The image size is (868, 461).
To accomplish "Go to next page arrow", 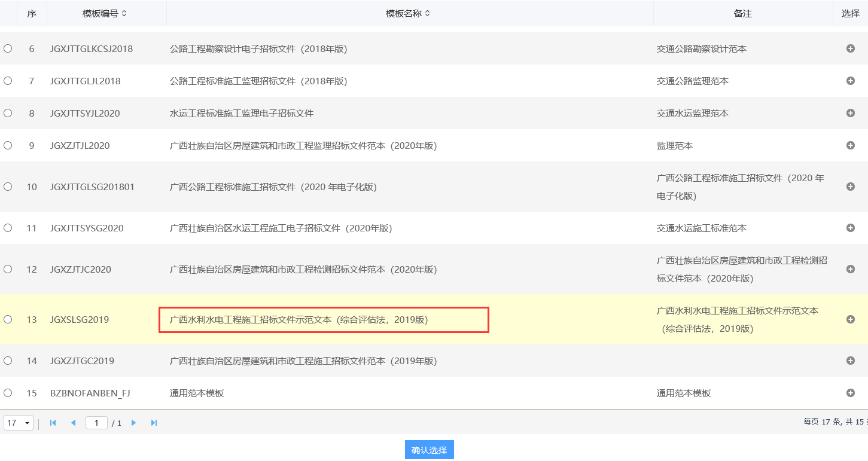I will [x=133, y=423].
